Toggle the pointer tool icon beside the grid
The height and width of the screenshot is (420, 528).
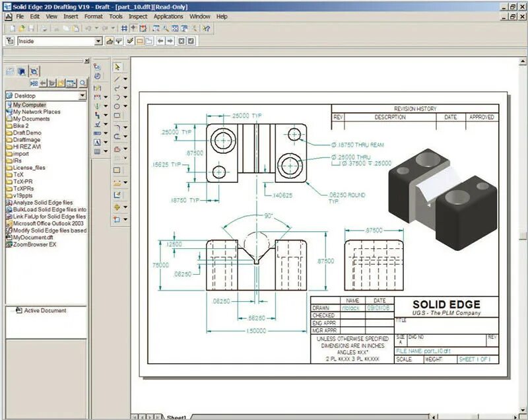click(x=134, y=28)
